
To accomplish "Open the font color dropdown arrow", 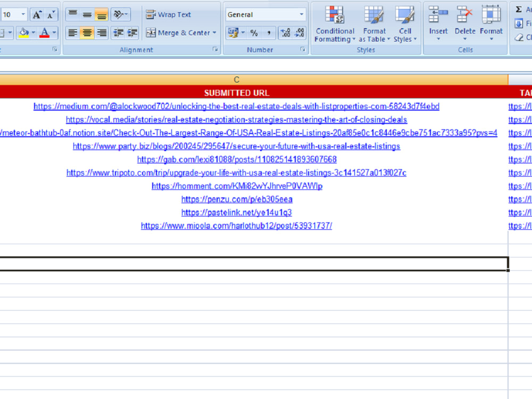I will (54, 32).
